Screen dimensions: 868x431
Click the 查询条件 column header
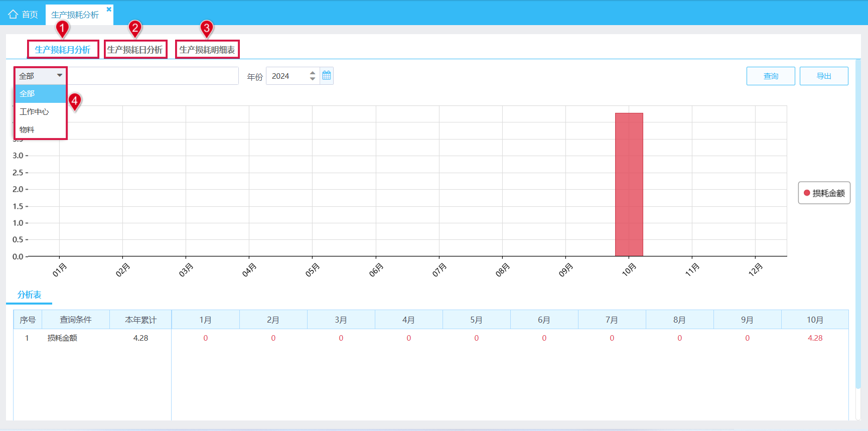[x=76, y=320]
